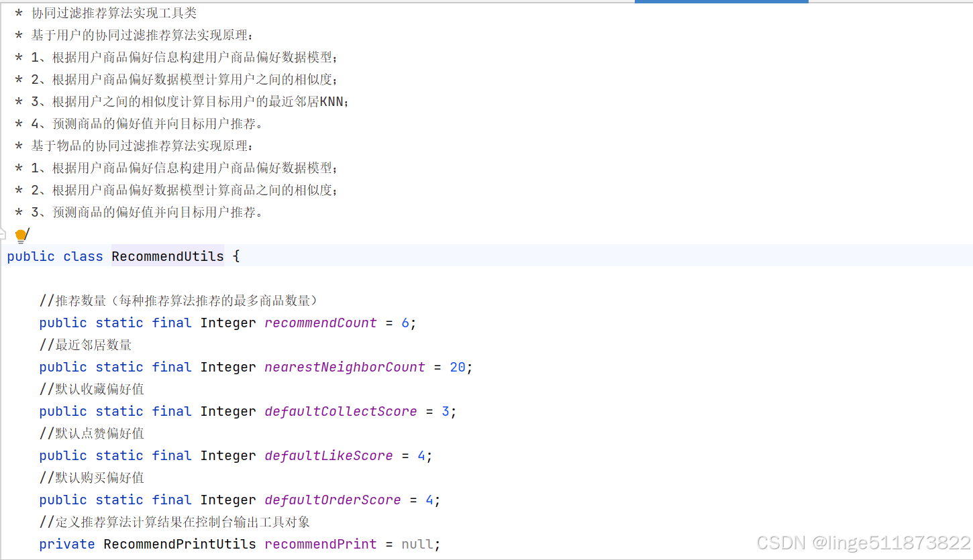This screenshot has height=560, width=973.
Task: Click the class keyword in the declaration
Action: point(83,256)
